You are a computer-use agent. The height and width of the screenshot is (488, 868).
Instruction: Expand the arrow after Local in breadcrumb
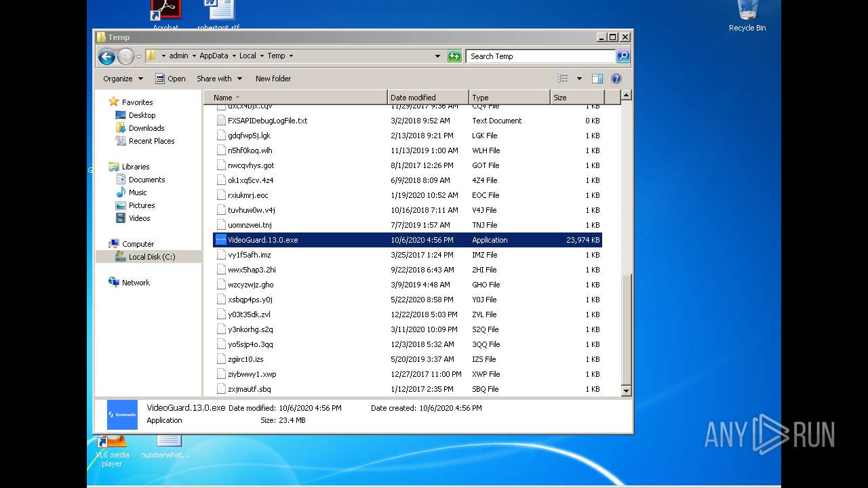pos(261,56)
